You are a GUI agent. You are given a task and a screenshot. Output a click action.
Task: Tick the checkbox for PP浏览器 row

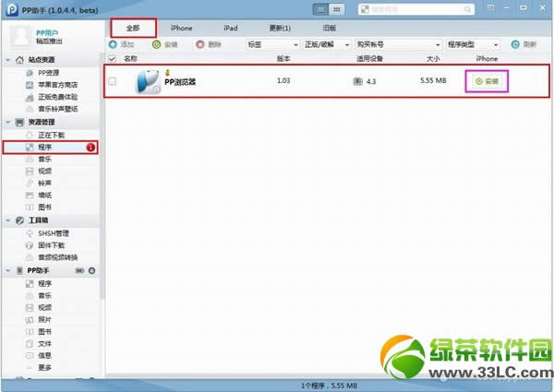click(x=113, y=81)
